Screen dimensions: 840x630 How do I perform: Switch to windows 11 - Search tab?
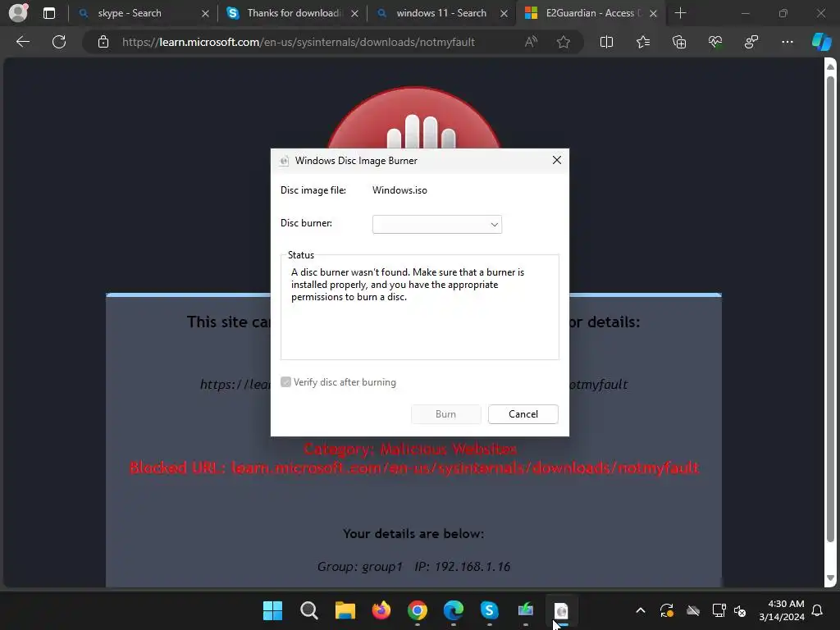pyautogui.click(x=441, y=13)
